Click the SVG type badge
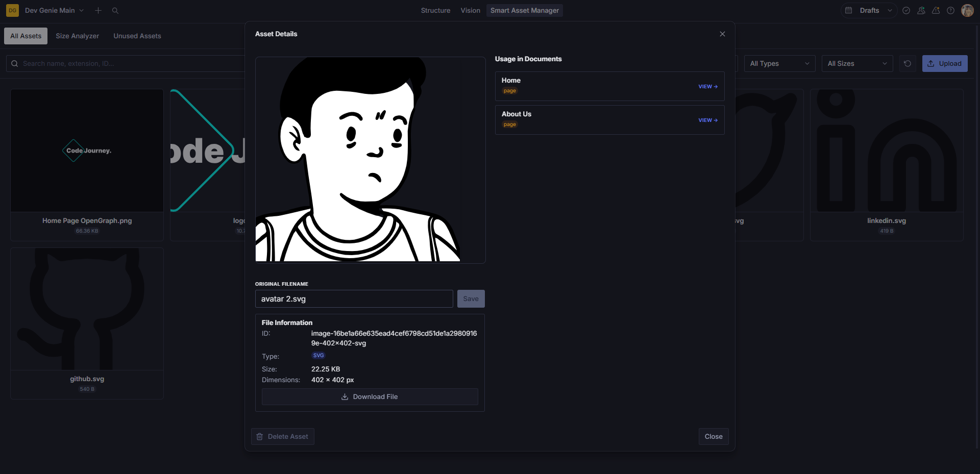Screen dimensions: 980x474 click(318, 355)
